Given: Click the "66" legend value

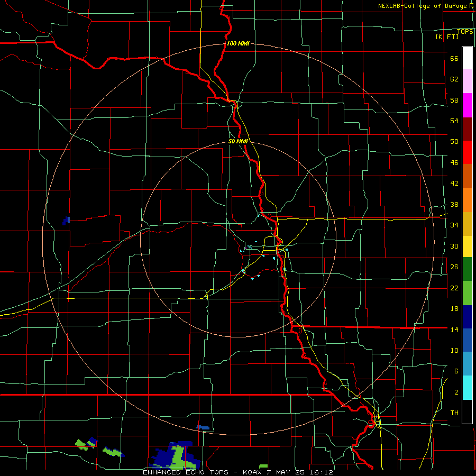Looking at the screenshot, I should point(454,58).
